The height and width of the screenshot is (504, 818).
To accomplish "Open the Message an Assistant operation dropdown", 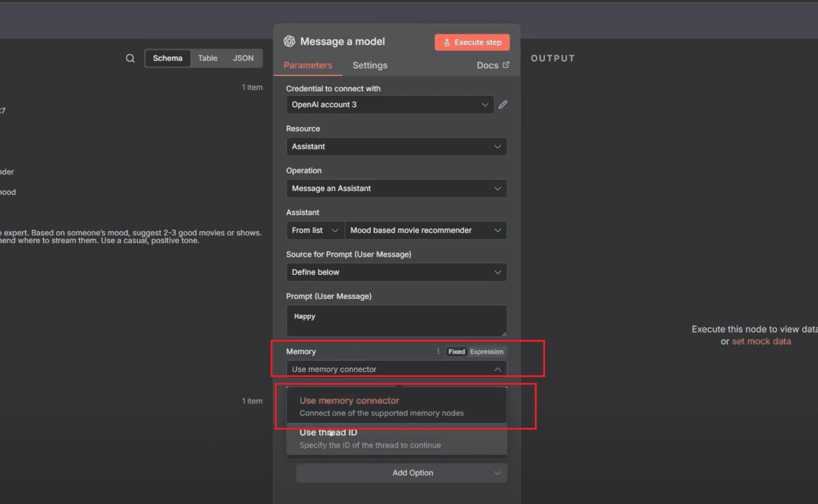I will point(396,188).
